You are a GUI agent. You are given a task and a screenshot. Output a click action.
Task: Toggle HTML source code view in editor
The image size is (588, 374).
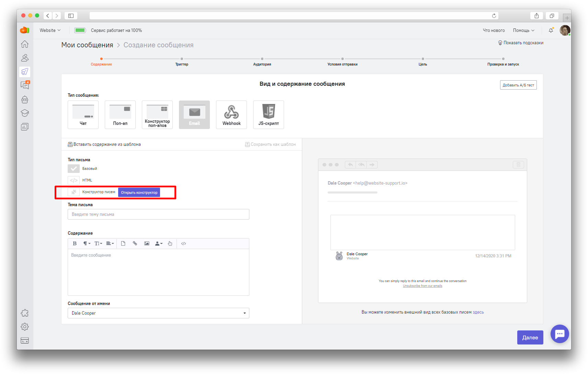tap(184, 244)
